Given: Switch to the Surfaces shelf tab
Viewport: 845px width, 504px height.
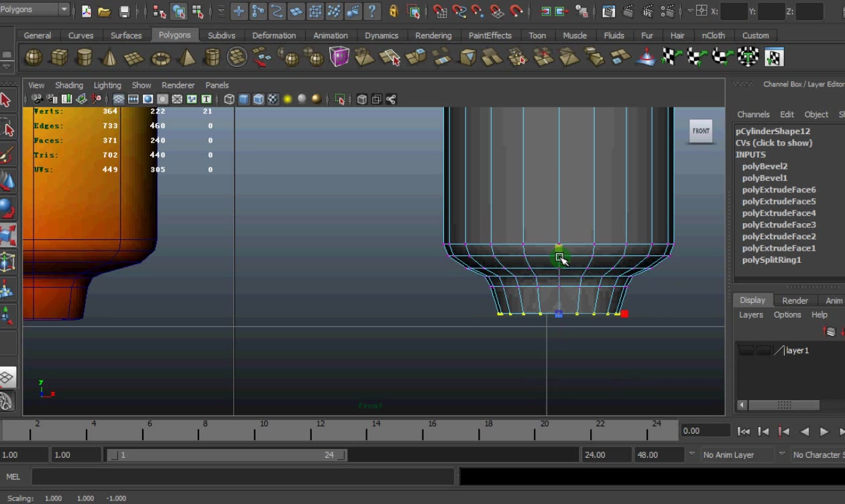Looking at the screenshot, I should click(x=126, y=36).
